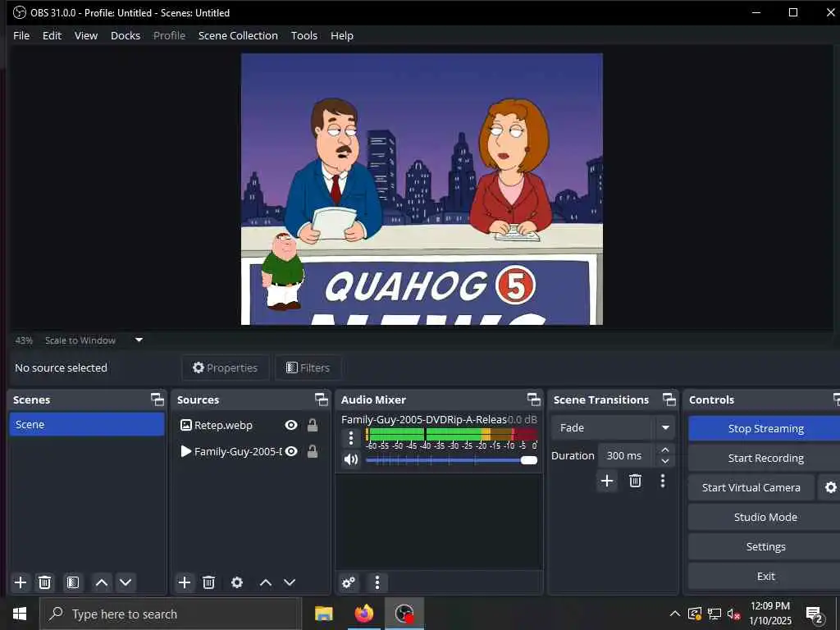Increase transition duration with up stepper
This screenshot has width=840, height=630.
pyautogui.click(x=664, y=450)
